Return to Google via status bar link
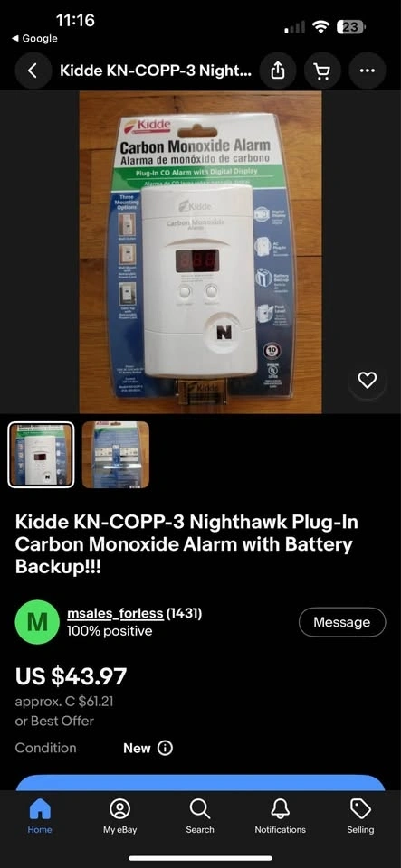The height and width of the screenshot is (868, 401). tap(34, 38)
